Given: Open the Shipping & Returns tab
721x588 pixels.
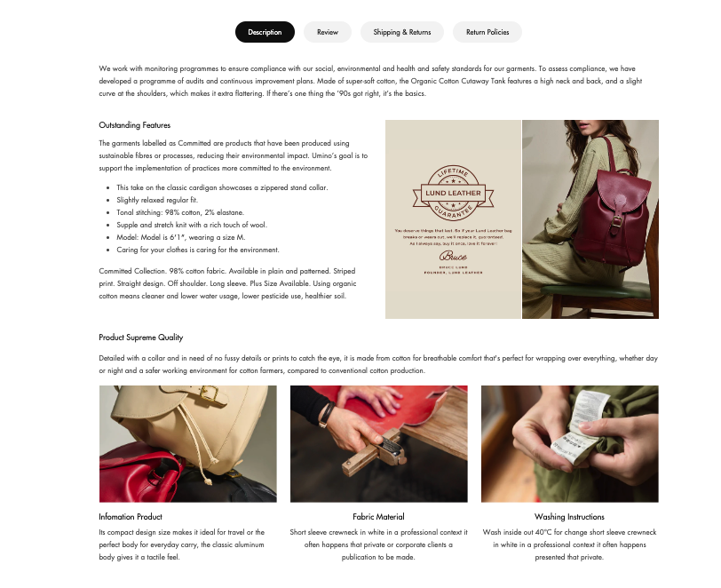Looking at the screenshot, I should [402, 32].
